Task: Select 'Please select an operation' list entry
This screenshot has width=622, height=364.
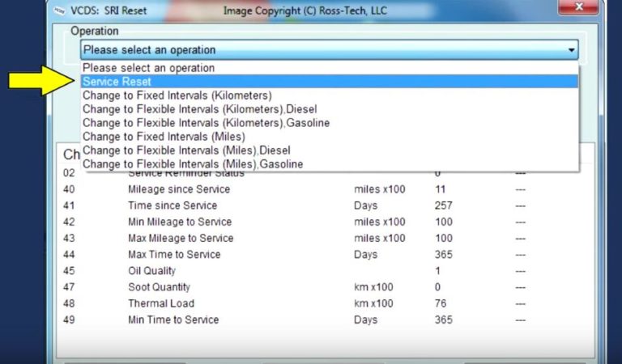Action: pos(330,68)
